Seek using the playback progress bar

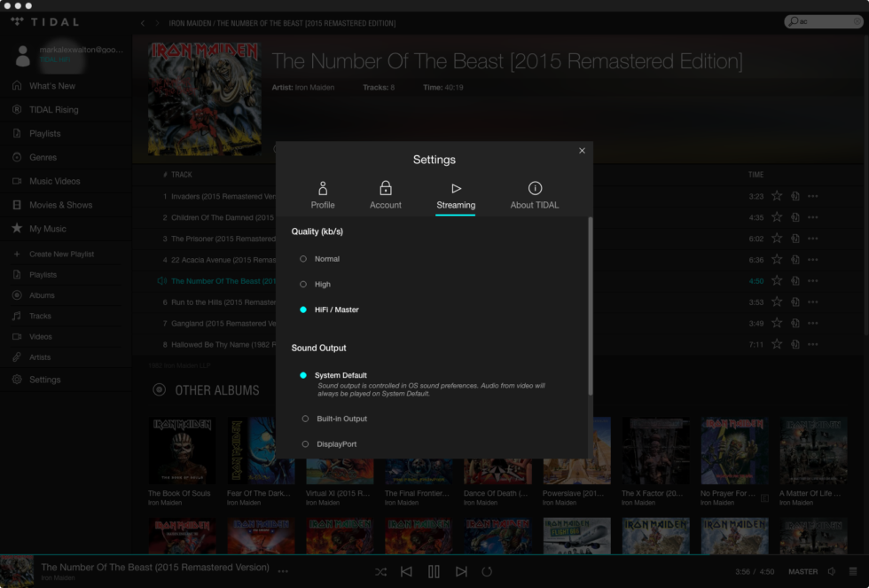point(434,554)
